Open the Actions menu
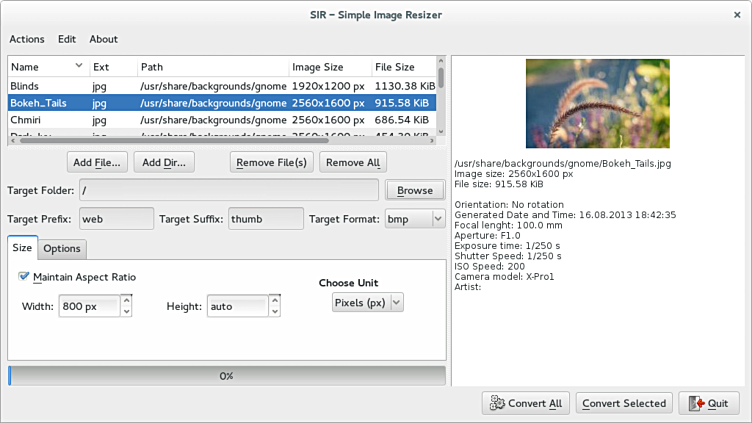 coord(27,39)
